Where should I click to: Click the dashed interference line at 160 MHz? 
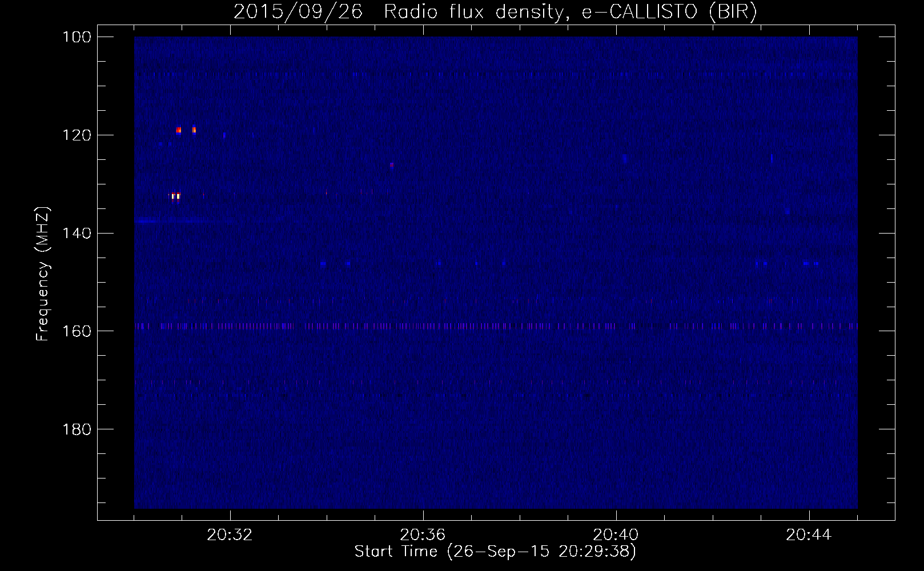pos(496,326)
